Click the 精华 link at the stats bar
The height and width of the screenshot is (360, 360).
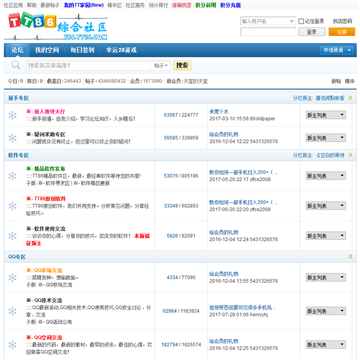pyautogui.click(x=350, y=81)
